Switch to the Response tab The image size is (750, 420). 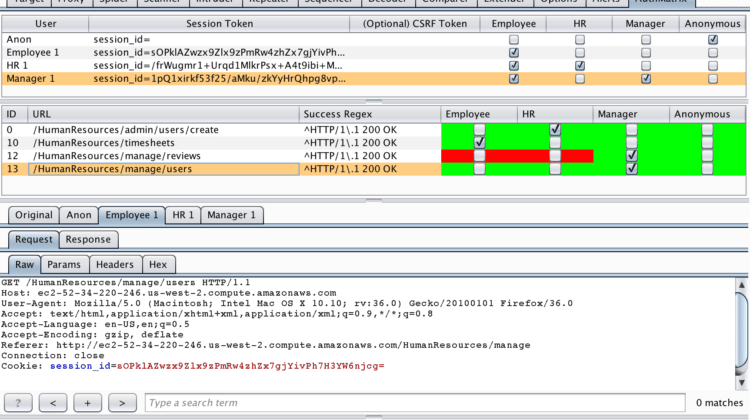pos(88,239)
